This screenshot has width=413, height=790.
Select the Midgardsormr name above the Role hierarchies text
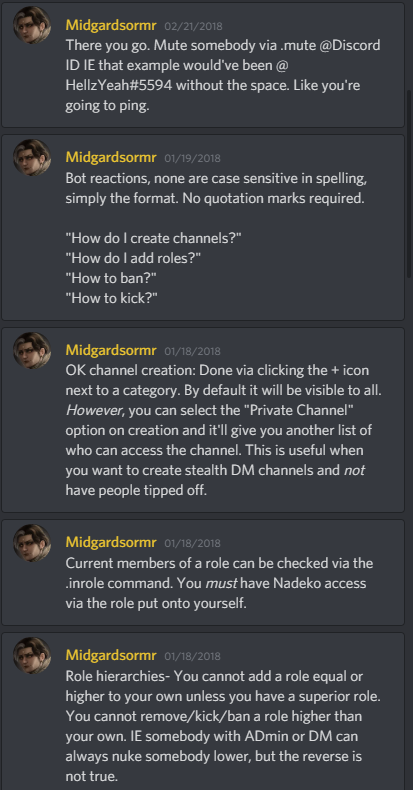coord(111,656)
